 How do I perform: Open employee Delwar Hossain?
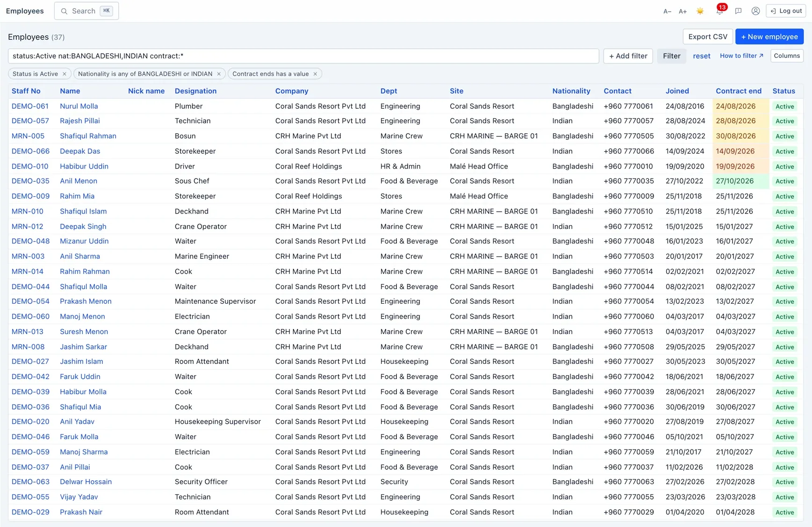pyautogui.click(x=86, y=482)
